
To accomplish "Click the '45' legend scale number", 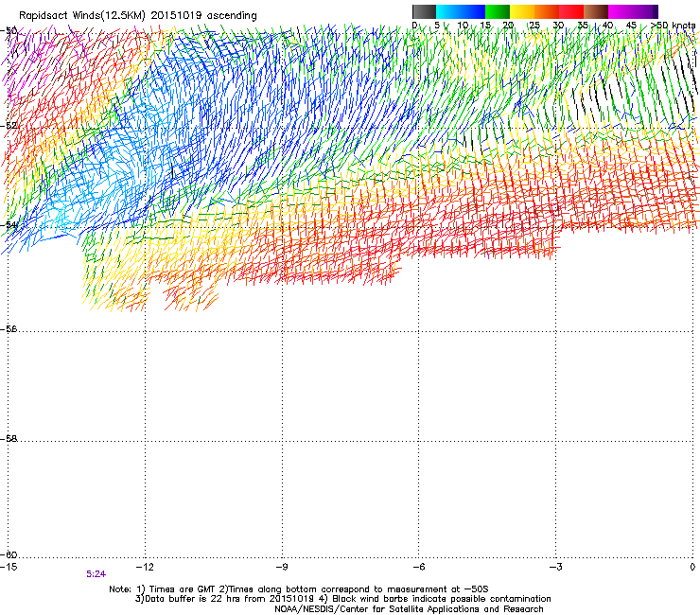I will [x=631, y=26].
